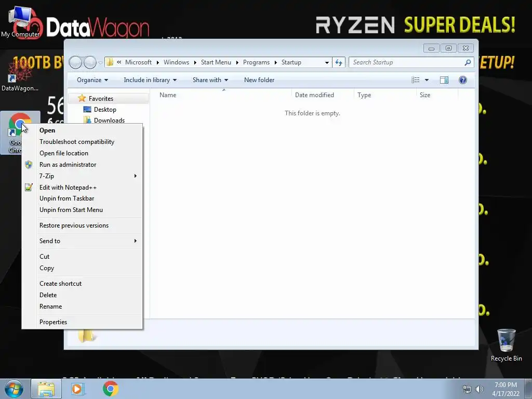Image resolution: width=532 pixels, height=399 pixels.
Task: Choose Delete in context menu
Action: 82,295
